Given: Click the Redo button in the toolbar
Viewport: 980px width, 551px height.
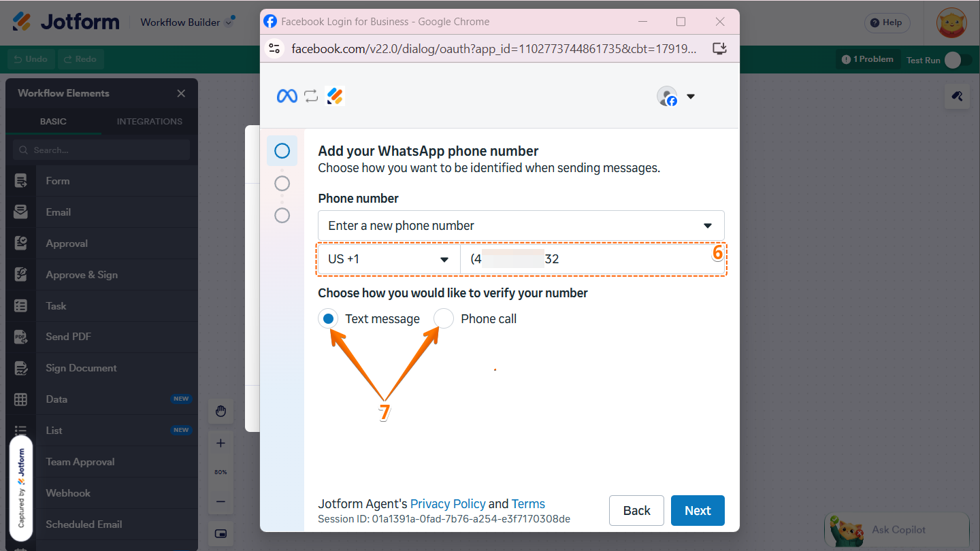Looking at the screenshot, I should coord(80,59).
